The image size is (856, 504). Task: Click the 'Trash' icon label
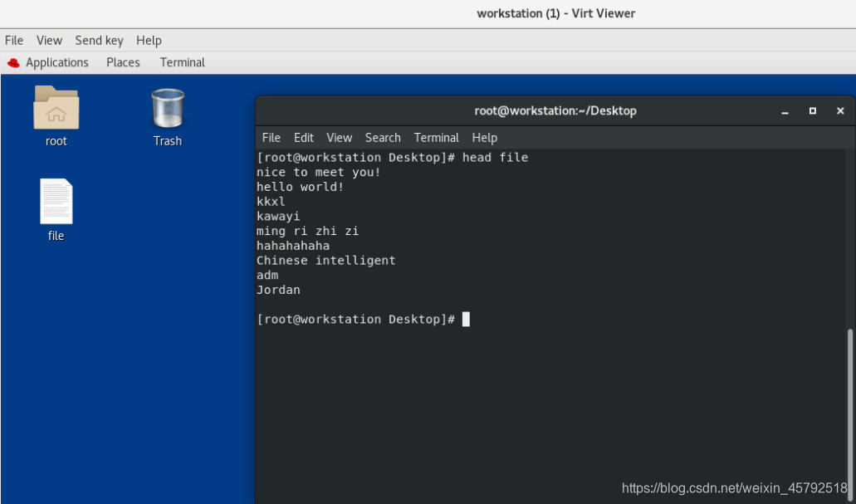pos(168,141)
